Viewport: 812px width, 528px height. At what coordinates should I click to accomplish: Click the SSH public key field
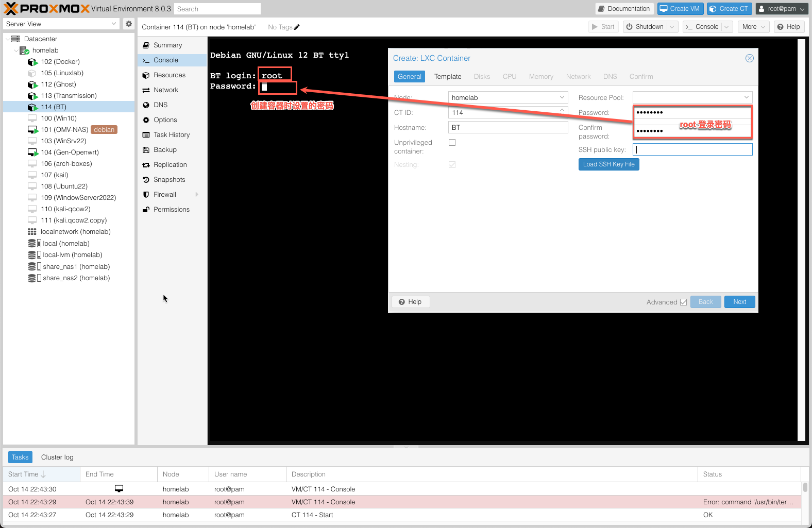click(x=692, y=149)
